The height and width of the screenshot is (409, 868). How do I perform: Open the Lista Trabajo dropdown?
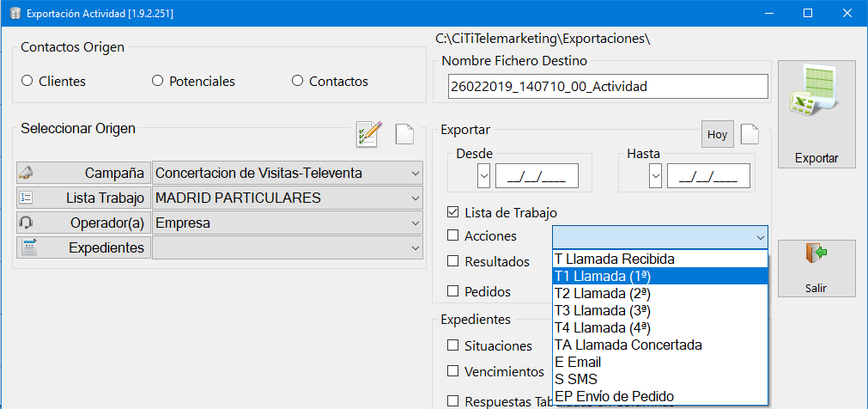(x=416, y=198)
